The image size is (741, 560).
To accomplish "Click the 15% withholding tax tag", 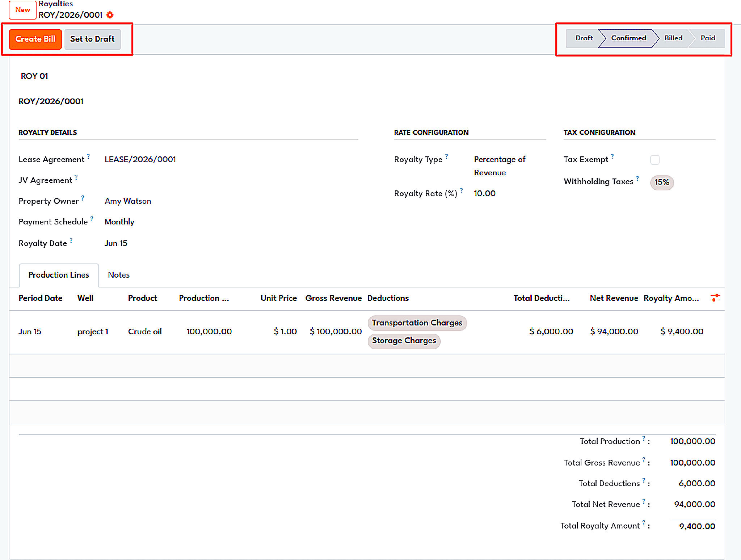I will tap(662, 182).
